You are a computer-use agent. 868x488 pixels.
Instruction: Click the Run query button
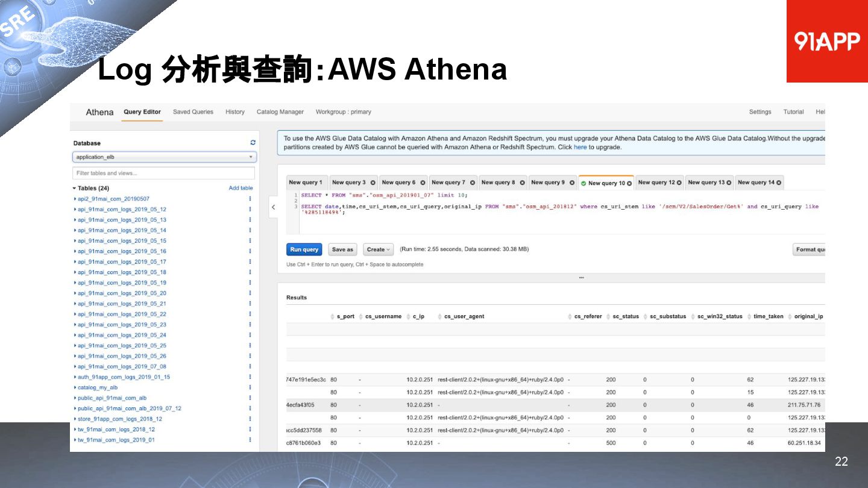[304, 249]
